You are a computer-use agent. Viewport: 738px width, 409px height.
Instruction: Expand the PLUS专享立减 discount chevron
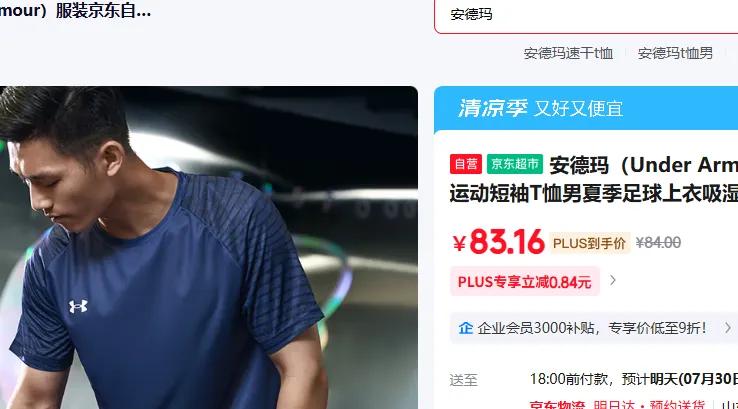[x=612, y=281]
